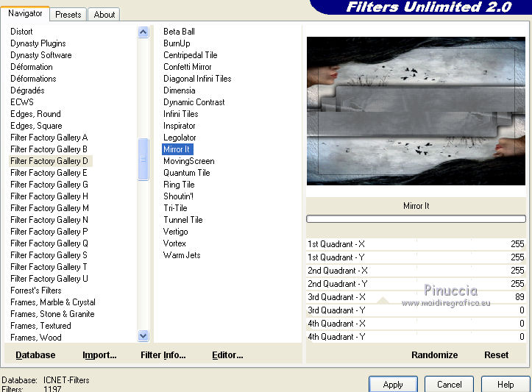Open the filter Editor...
The width and height of the screenshot is (532, 392).
pos(227,354)
